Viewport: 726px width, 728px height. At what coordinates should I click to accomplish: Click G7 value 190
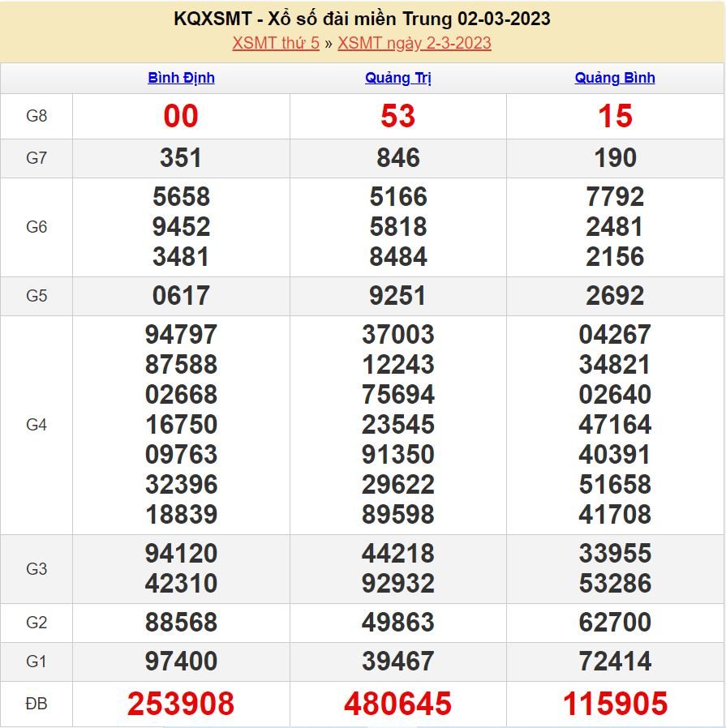click(615, 158)
